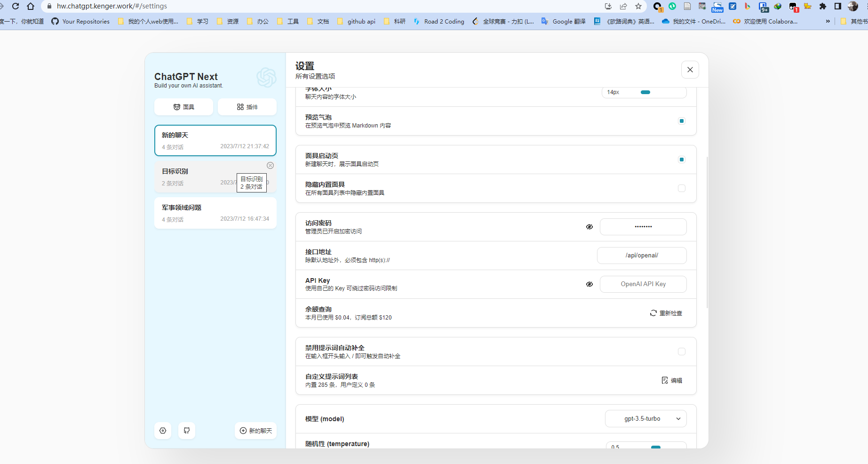Disable the 预览气泡 toggle
Viewport: 868px width, 464px height.
coord(682,121)
